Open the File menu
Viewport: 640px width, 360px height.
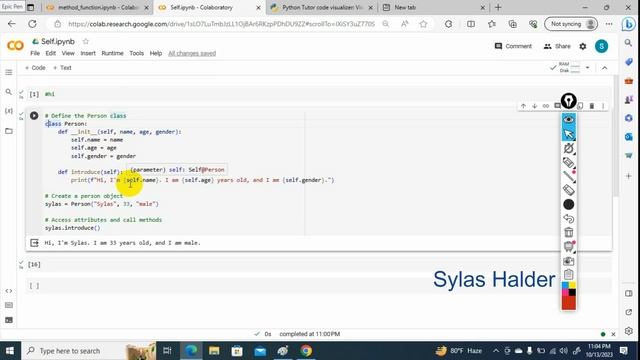tap(35, 53)
